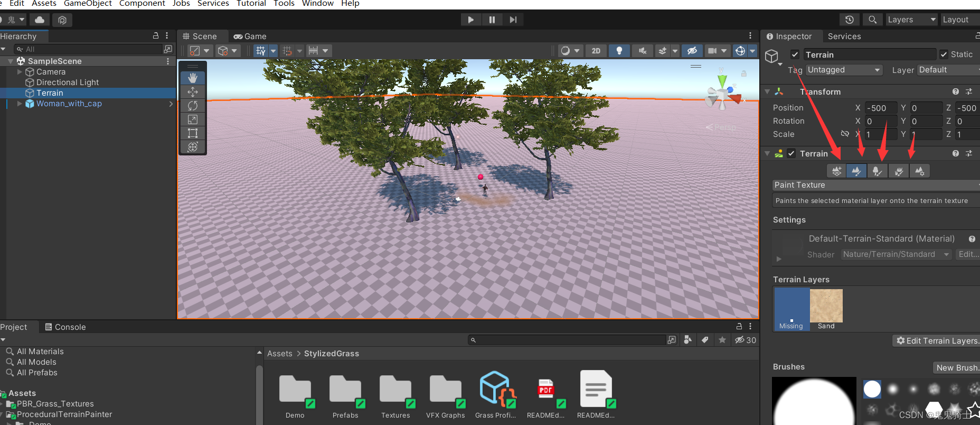Click Create Neighbor Terrains tool icon
This screenshot has height=425, width=980.
836,171
